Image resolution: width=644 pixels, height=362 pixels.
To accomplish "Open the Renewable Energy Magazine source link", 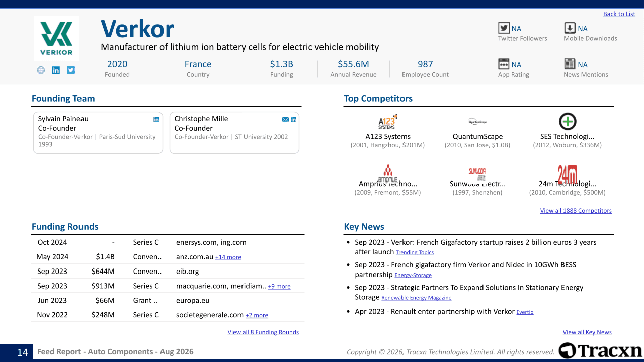I will [x=417, y=298].
